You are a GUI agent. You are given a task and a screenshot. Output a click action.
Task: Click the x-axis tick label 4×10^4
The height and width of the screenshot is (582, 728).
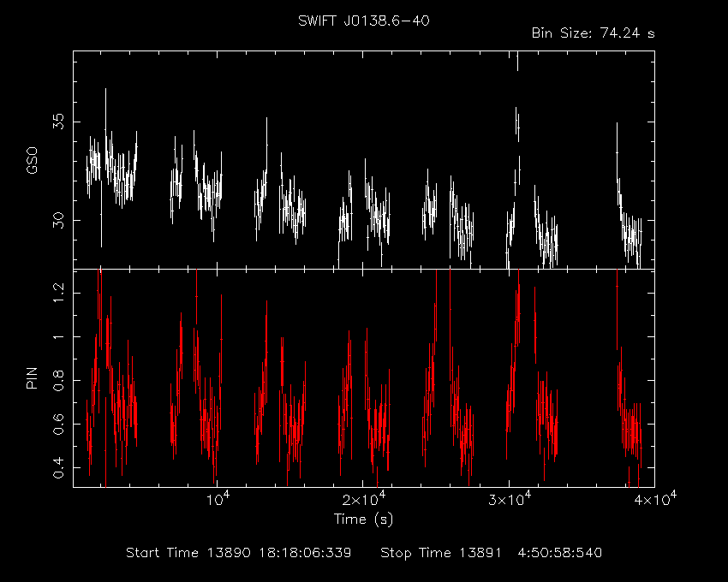(x=655, y=499)
